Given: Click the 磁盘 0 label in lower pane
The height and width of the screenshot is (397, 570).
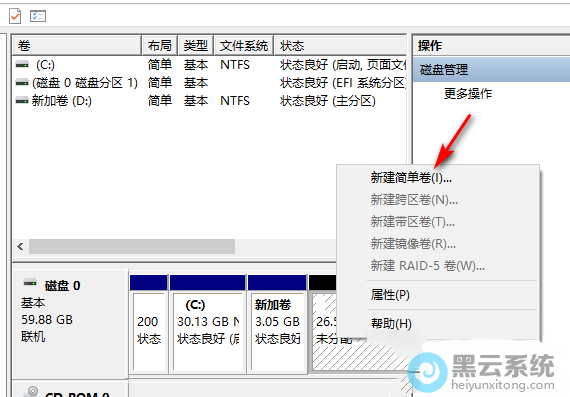Looking at the screenshot, I should click(x=63, y=286).
